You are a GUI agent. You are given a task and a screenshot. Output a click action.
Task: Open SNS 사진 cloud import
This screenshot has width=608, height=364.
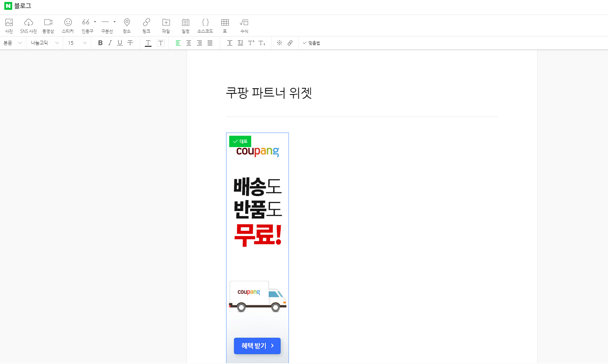point(29,26)
